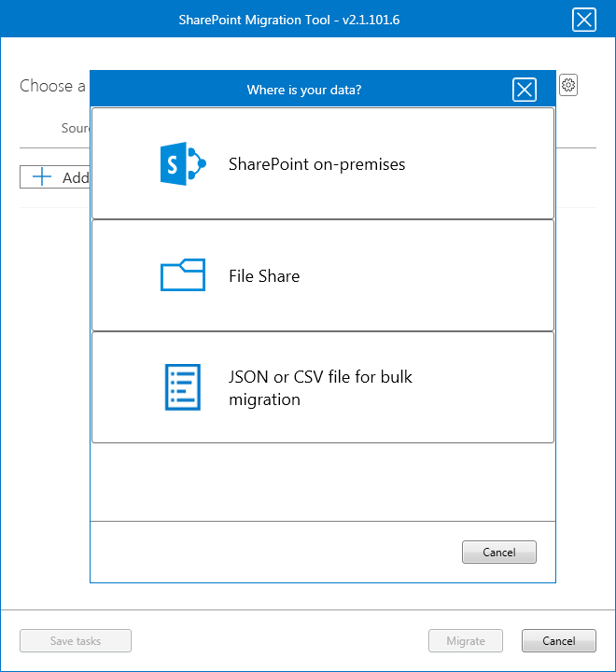Click the SharePoint Migration Tool title bar text
The height and width of the screenshot is (672, 616).
(x=289, y=20)
